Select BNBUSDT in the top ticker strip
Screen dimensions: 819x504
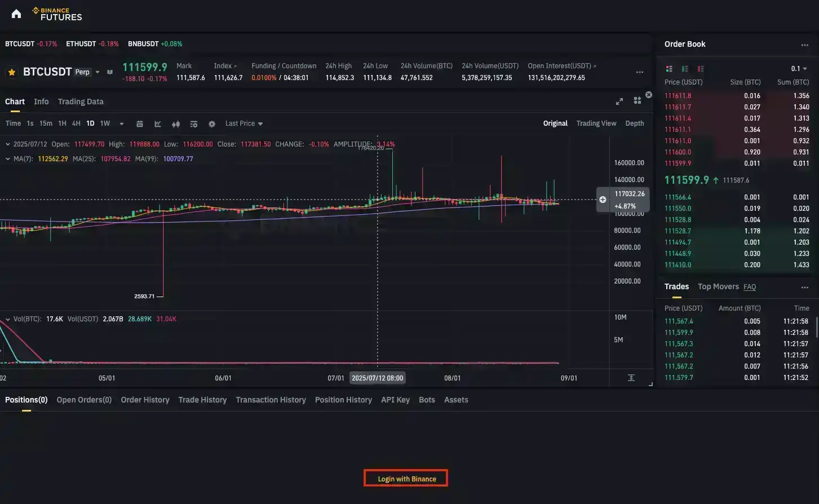(x=155, y=43)
